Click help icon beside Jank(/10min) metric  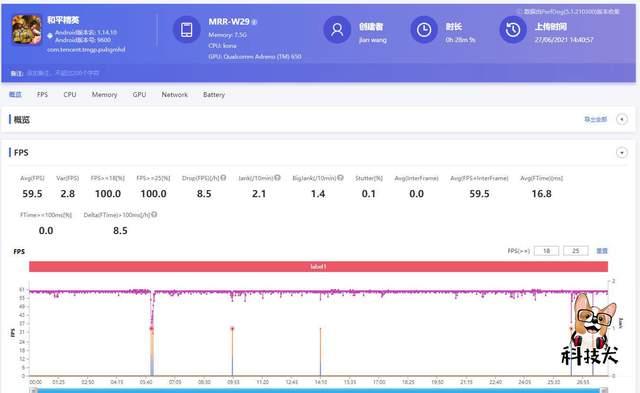coord(278,178)
